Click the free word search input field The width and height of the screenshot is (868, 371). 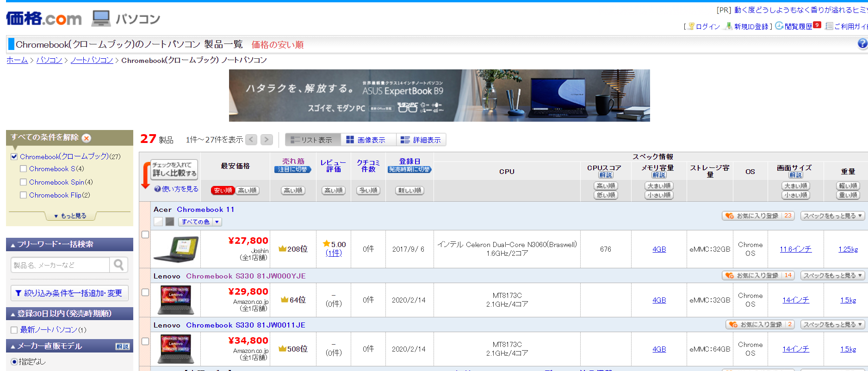pyautogui.click(x=60, y=265)
